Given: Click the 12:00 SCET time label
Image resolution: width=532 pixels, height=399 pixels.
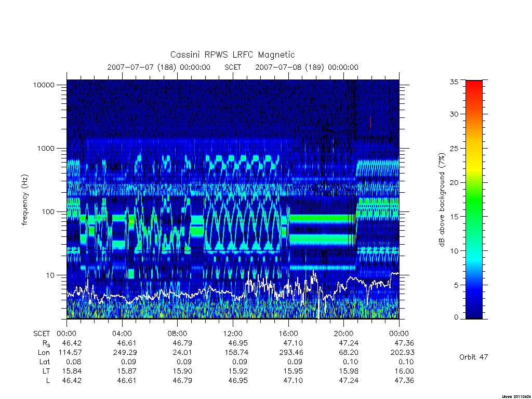Looking at the screenshot, I should click(233, 334).
